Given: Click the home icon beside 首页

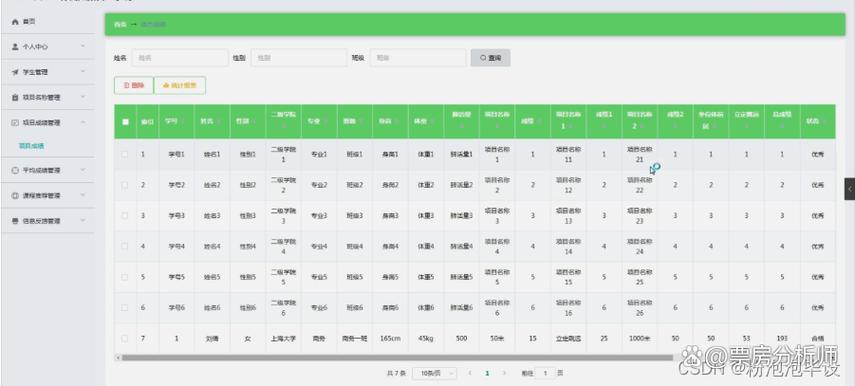Looking at the screenshot, I should coord(15,22).
